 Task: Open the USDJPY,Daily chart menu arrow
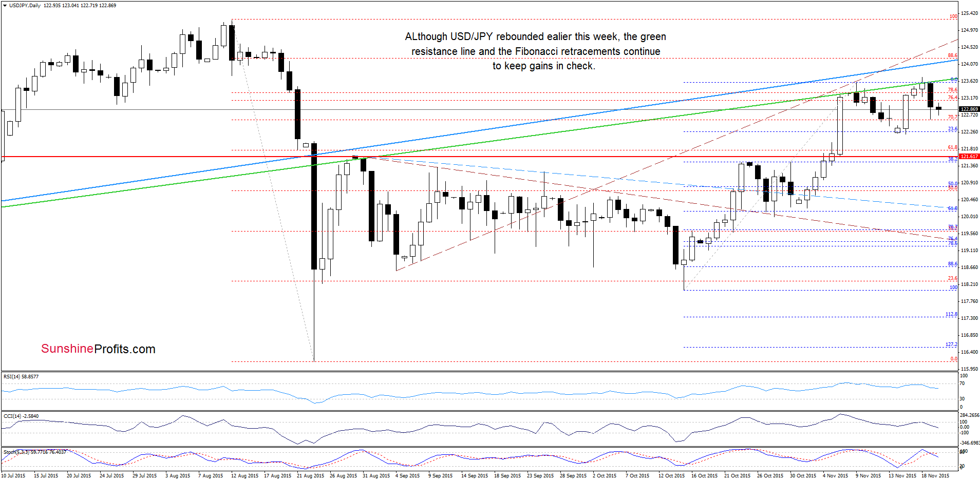pos(5,6)
